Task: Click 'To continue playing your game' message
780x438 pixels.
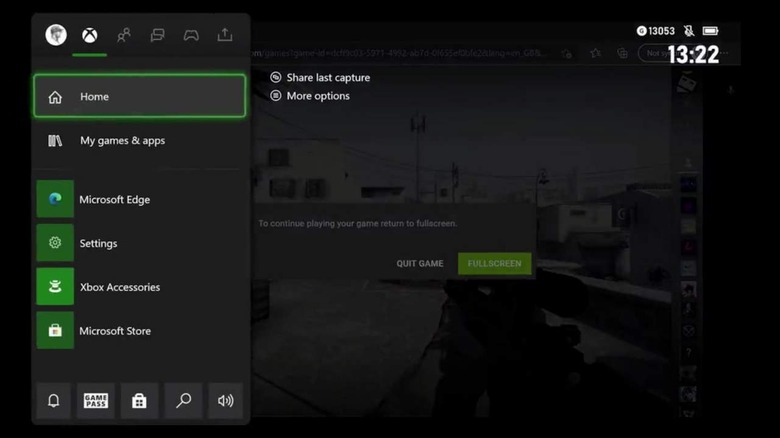Action: (x=357, y=223)
